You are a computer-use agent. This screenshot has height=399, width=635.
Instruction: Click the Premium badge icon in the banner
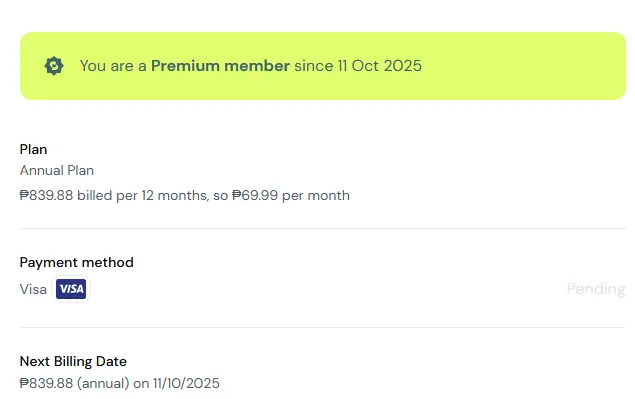[x=54, y=66]
